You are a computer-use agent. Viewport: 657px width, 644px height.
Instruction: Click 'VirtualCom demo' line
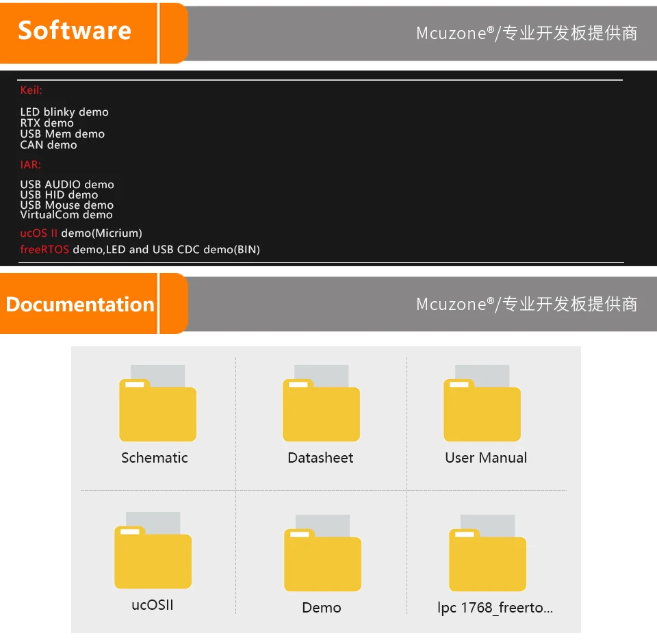point(66,214)
